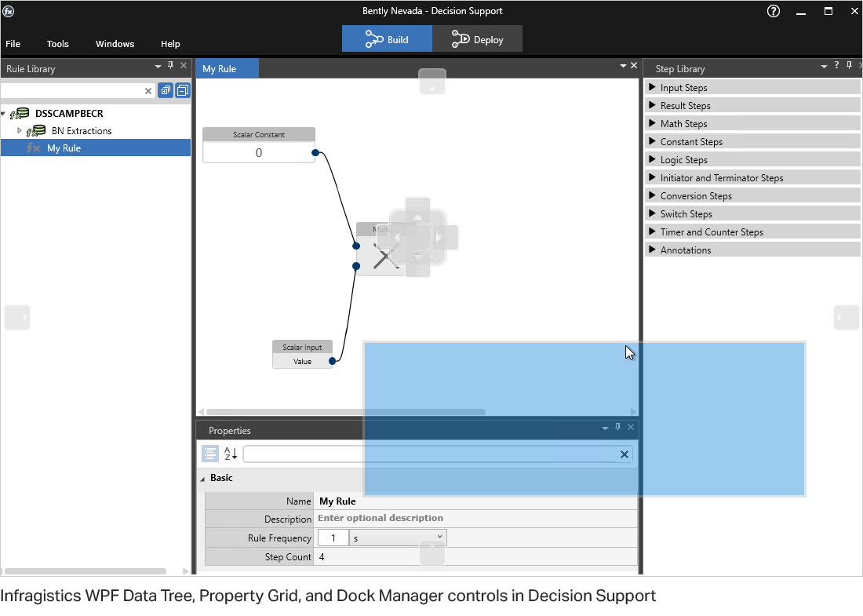Open the Windows menu

(115, 44)
